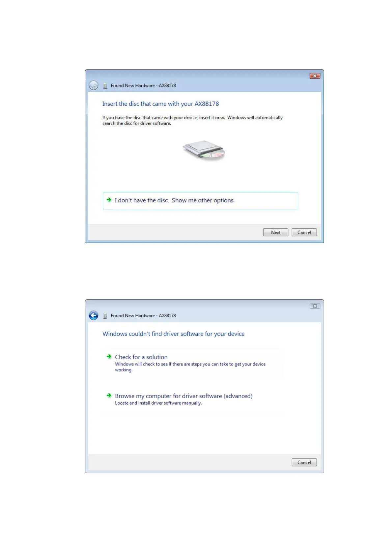Close the upper dialog with red X

coord(315,76)
